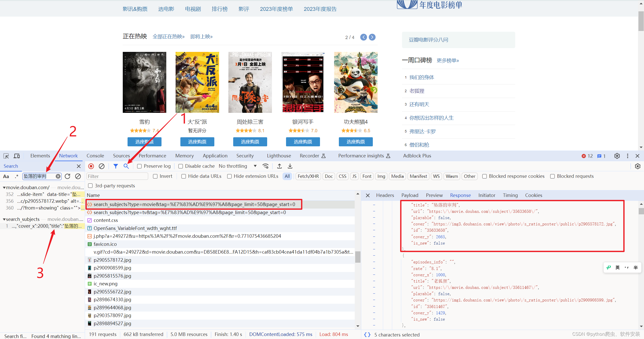The image size is (644, 339).
Task: Open the issues counter badge
Action: 601,156
